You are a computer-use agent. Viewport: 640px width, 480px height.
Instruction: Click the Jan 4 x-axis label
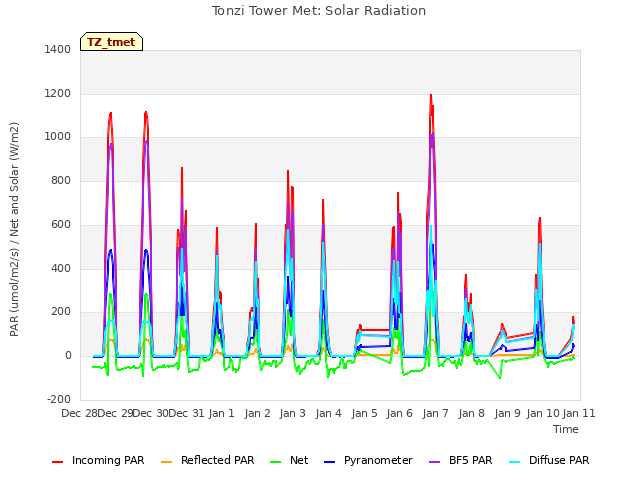tap(329, 413)
